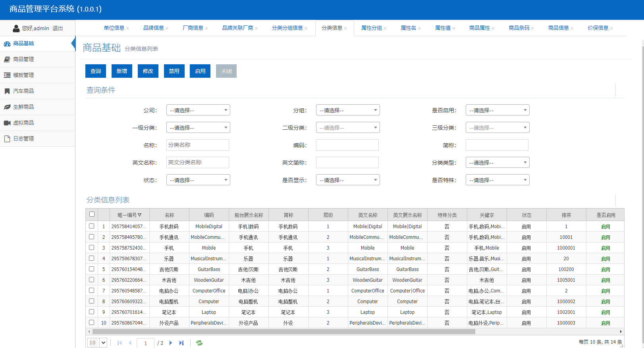Switch to the 单位信息 tab
644x348 pixels.
click(114, 28)
